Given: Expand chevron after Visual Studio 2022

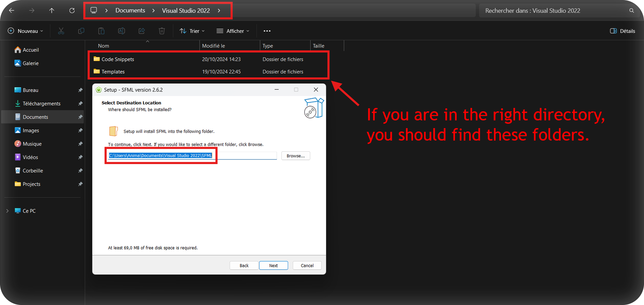Looking at the screenshot, I should coord(219,10).
